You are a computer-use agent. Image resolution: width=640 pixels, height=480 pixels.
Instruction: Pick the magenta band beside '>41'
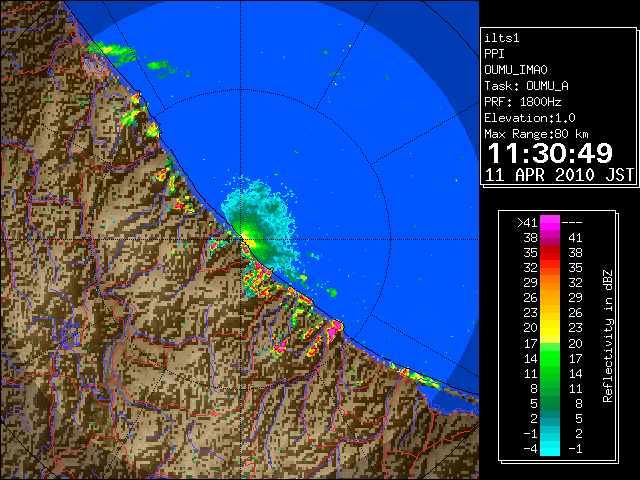[x=550, y=223]
